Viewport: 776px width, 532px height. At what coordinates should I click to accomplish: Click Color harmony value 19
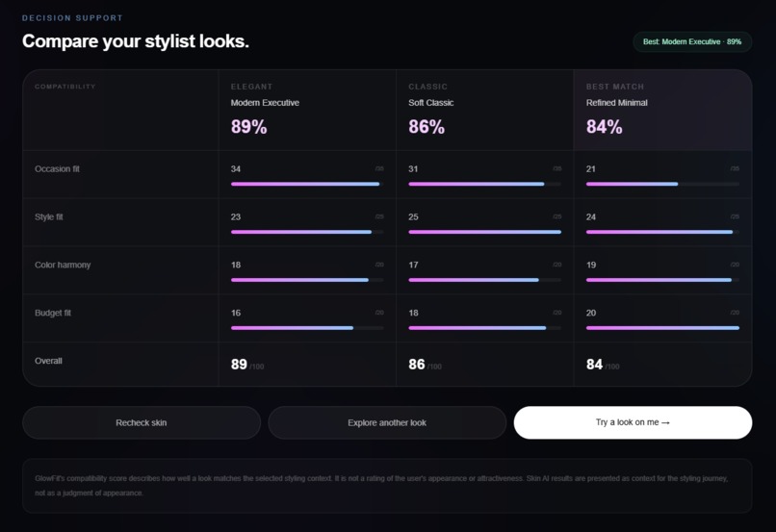click(591, 265)
